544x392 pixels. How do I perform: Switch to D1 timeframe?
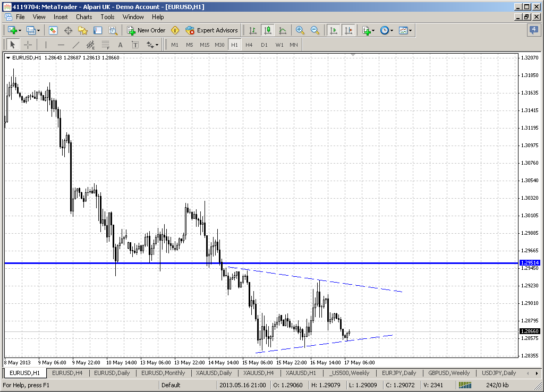point(265,45)
